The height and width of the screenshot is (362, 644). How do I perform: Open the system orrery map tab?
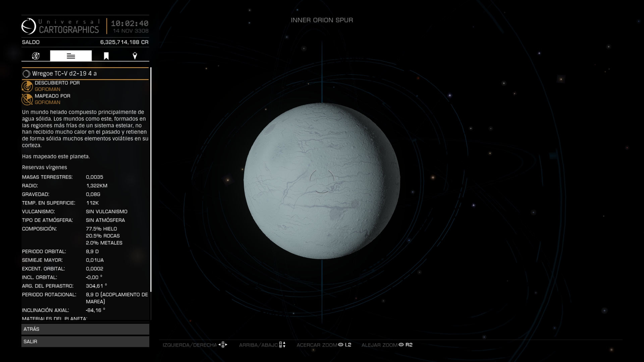click(36, 56)
